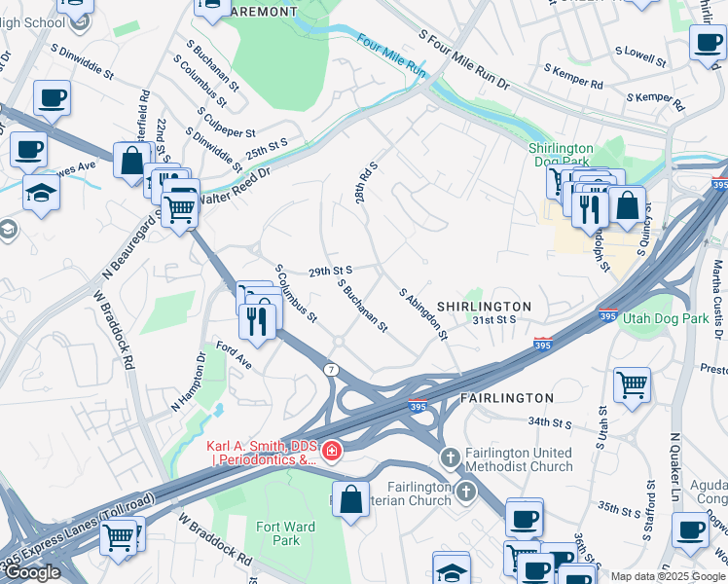
Task: Select the Shirlington Dog Park label
Action: tap(561, 155)
